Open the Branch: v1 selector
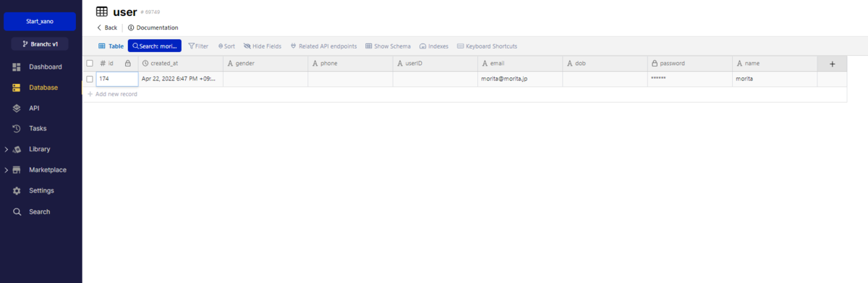This screenshot has width=868, height=283. coord(41,44)
